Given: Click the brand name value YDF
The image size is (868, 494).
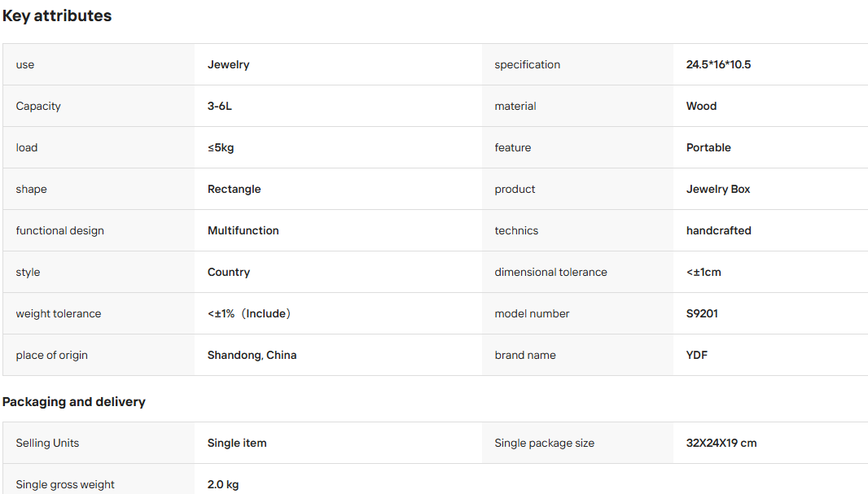Looking at the screenshot, I should 697,355.
